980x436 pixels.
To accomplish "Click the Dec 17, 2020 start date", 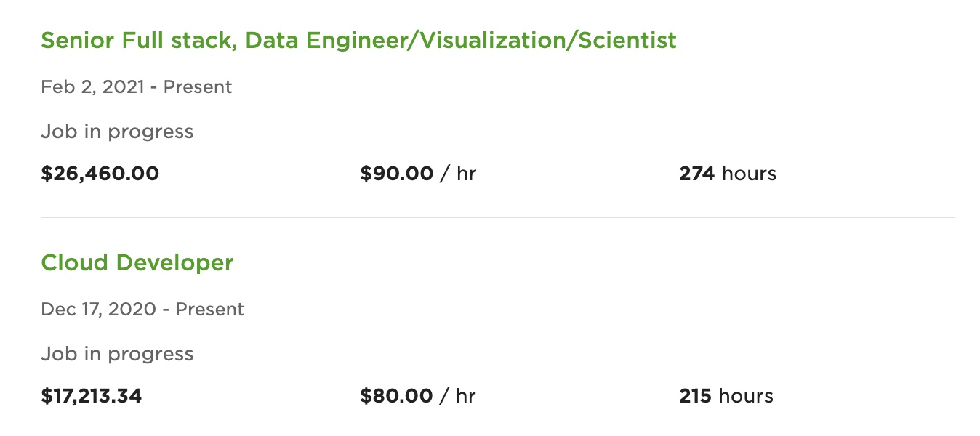I will pyautogui.click(x=98, y=310).
